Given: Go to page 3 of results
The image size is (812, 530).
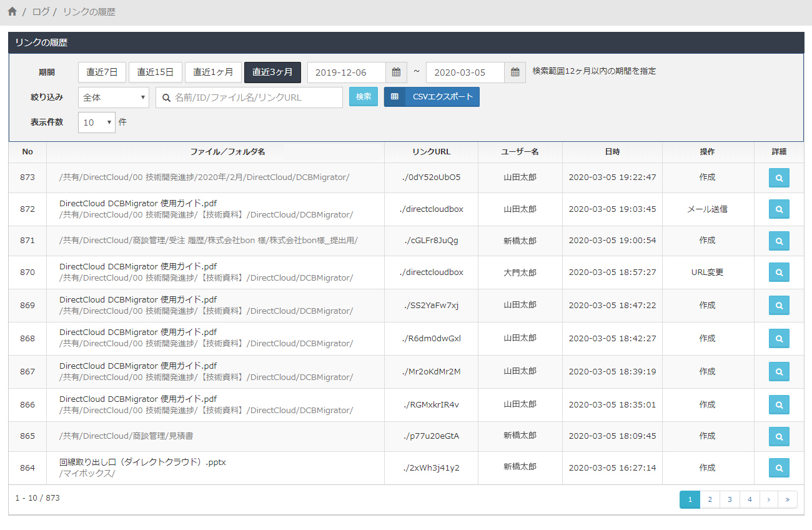Looking at the screenshot, I should pyautogui.click(x=730, y=499).
